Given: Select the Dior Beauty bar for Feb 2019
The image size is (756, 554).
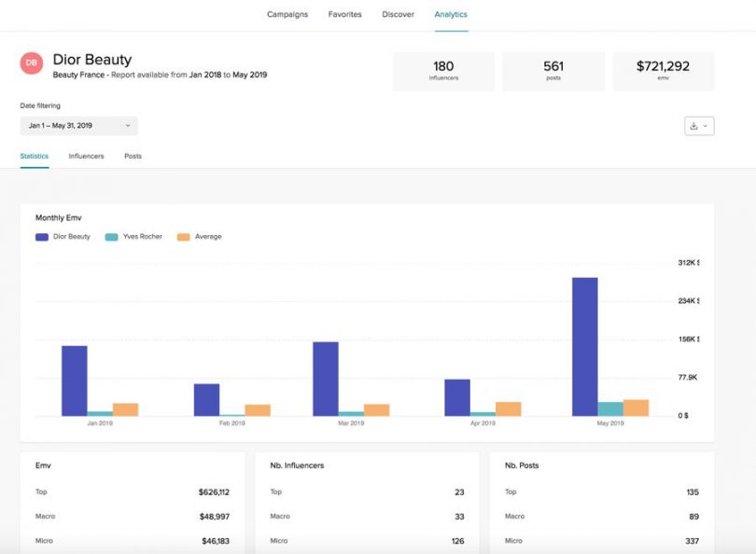Looking at the screenshot, I should click(206, 400).
